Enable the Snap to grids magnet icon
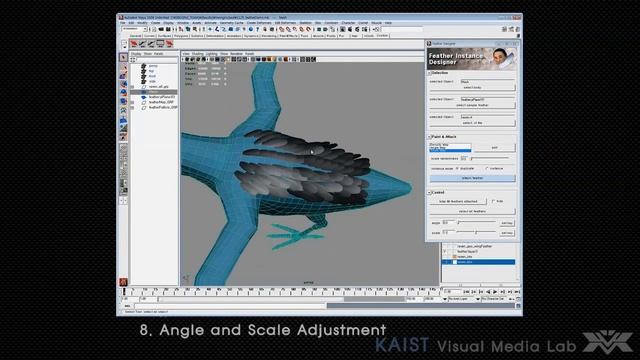The height and width of the screenshot is (360, 640). click(x=281, y=29)
